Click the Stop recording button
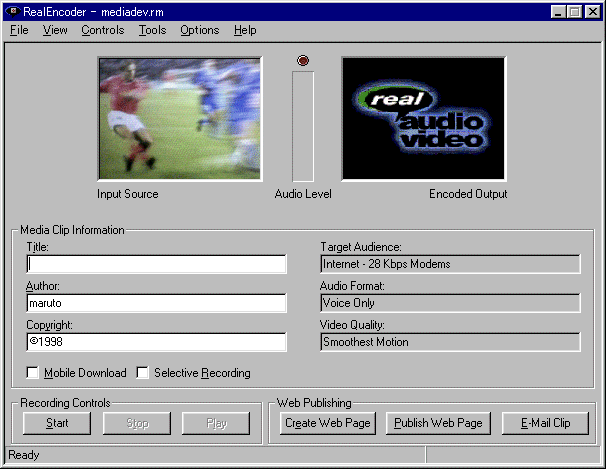This screenshot has height=469, width=606. [x=137, y=423]
